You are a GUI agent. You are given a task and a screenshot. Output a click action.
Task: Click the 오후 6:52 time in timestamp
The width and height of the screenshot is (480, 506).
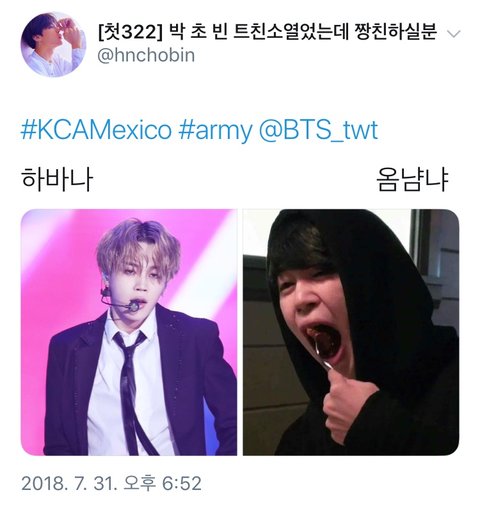coord(162,483)
